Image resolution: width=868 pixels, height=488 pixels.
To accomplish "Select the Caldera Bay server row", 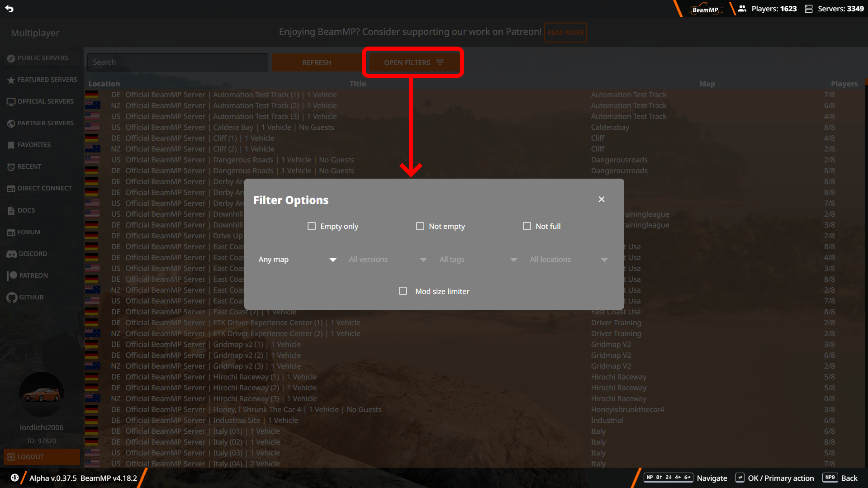I will (475, 128).
